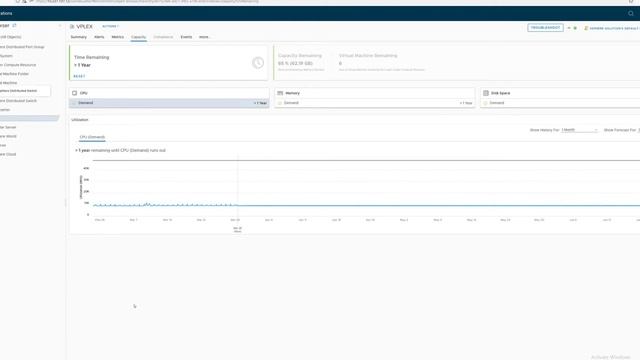Click the green status indicator near Troubleshoot

[575, 28]
